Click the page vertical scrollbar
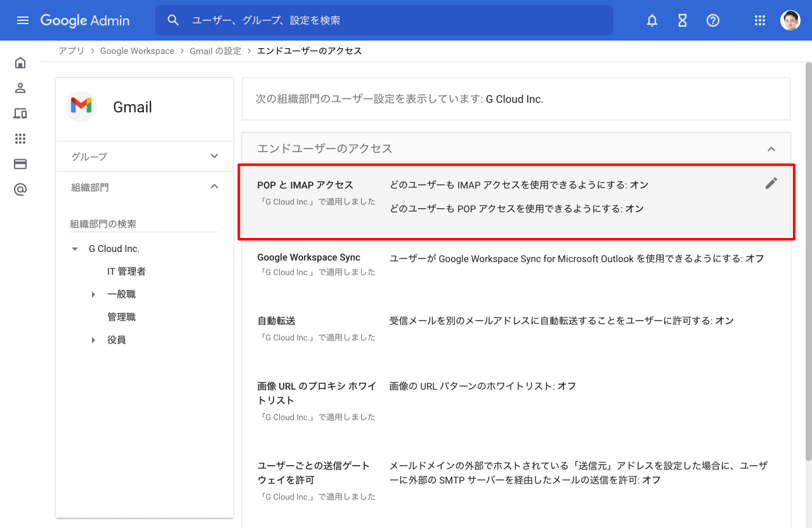Screen dimensions: 812x528 point(808,260)
